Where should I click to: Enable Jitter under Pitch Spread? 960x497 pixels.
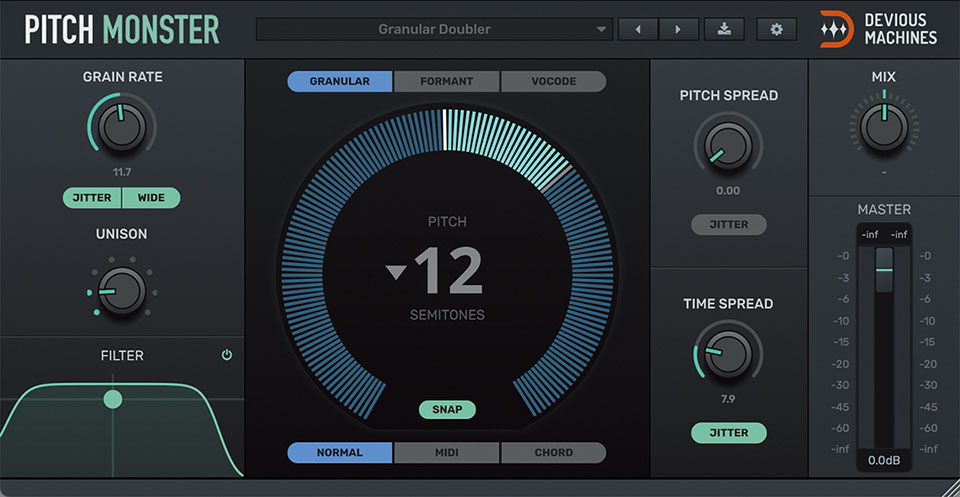tap(729, 225)
